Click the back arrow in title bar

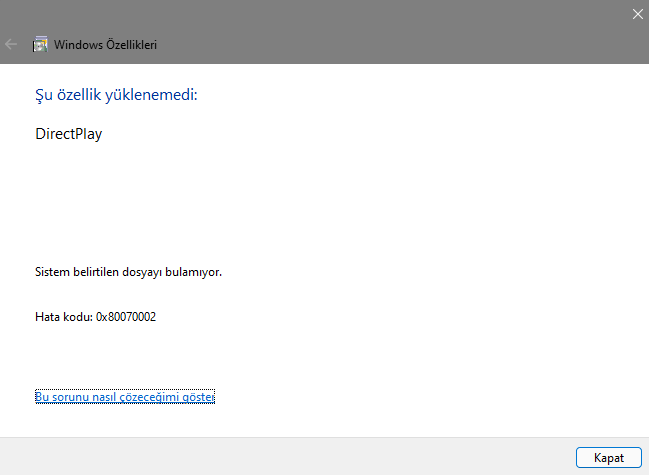click(x=12, y=44)
